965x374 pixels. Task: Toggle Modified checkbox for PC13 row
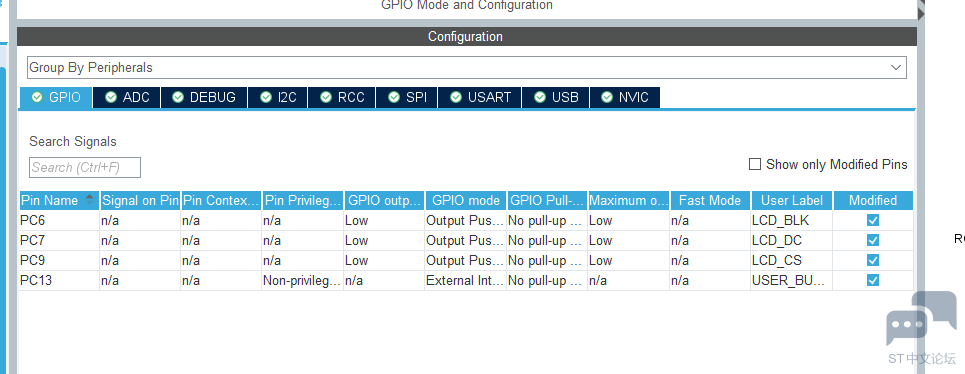(x=873, y=280)
